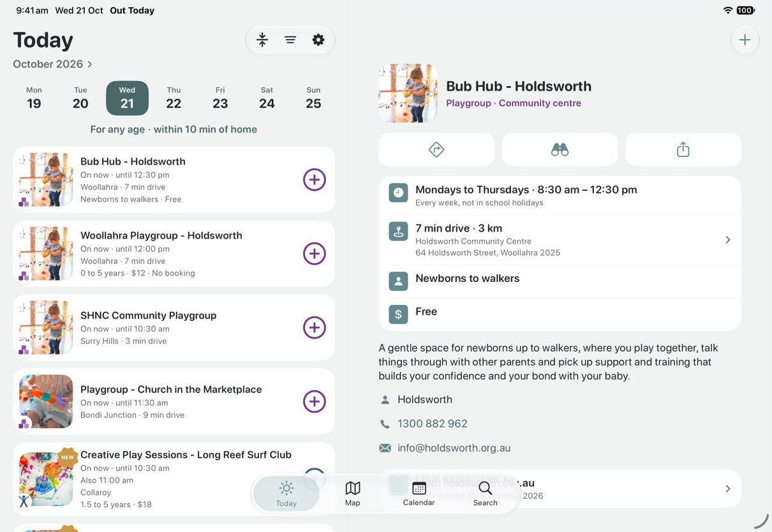
Task: Select Wed 21 in week strip
Action: click(127, 98)
